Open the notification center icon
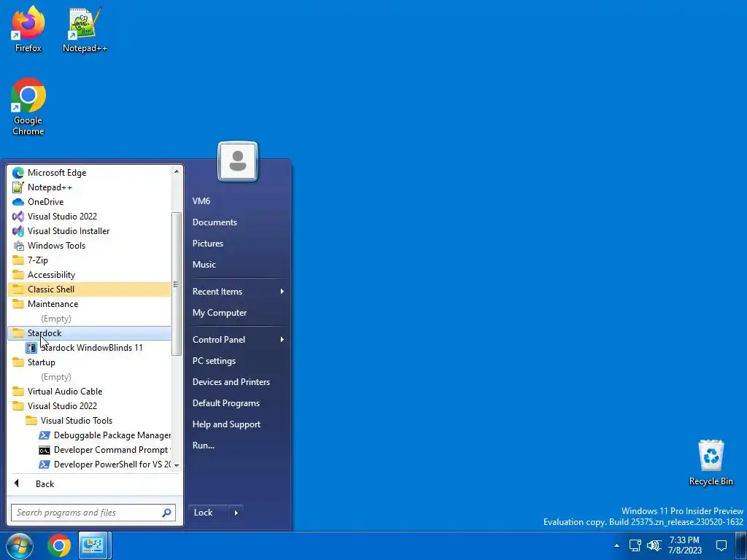Image resolution: width=747 pixels, height=560 pixels. click(x=721, y=545)
